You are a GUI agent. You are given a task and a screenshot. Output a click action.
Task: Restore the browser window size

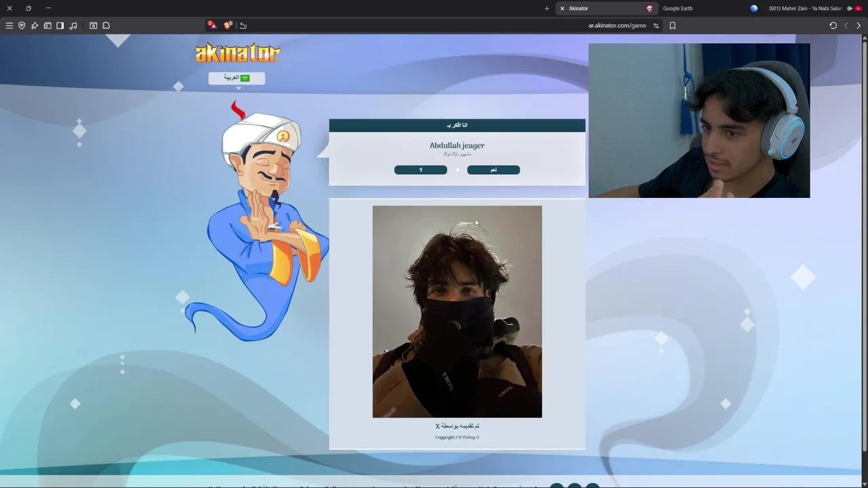tap(28, 8)
